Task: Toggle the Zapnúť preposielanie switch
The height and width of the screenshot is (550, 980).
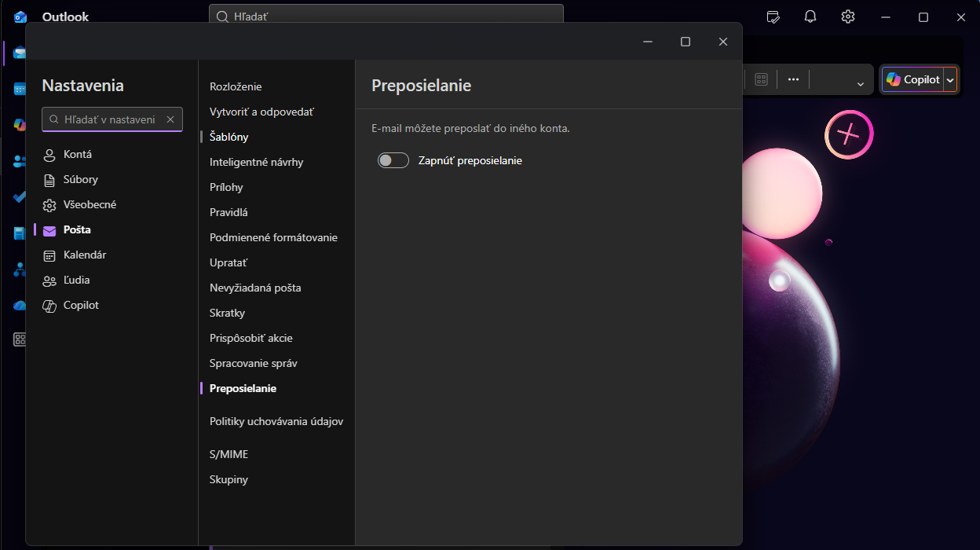Action: (x=393, y=160)
